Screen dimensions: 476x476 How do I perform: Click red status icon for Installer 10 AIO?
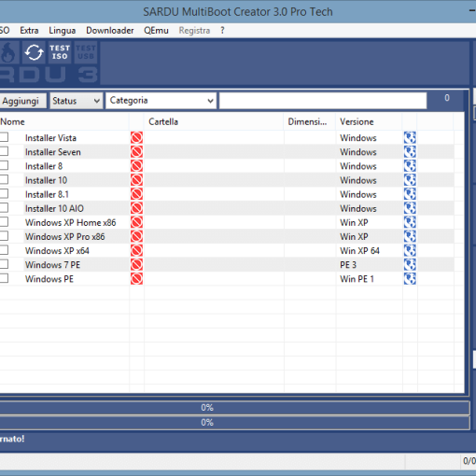coord(136,208)
